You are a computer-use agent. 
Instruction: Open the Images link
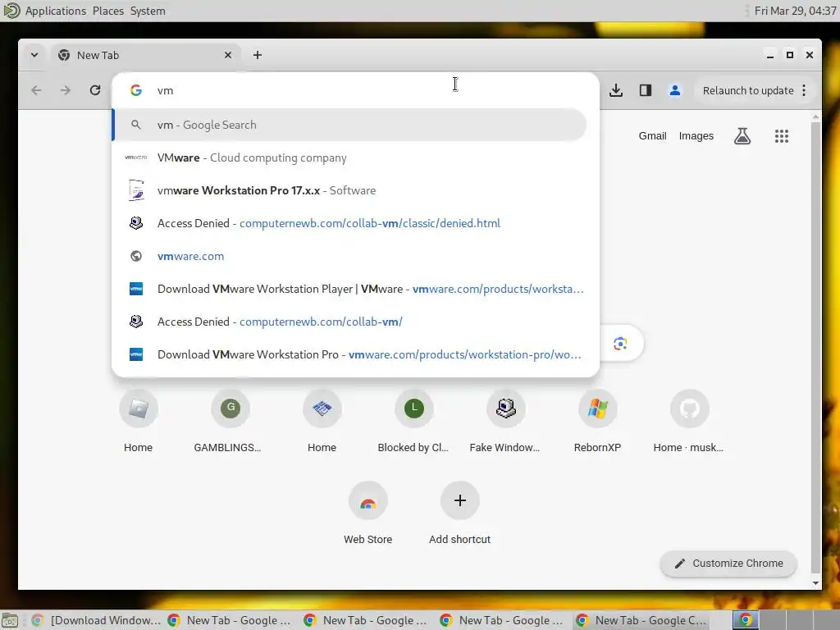[696, 136]
